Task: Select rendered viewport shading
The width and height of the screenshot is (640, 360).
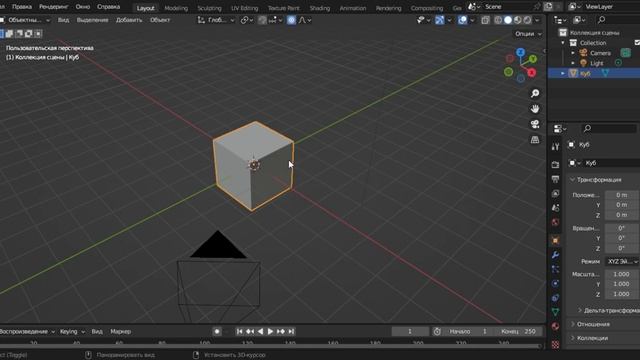Action: [527, 20]
